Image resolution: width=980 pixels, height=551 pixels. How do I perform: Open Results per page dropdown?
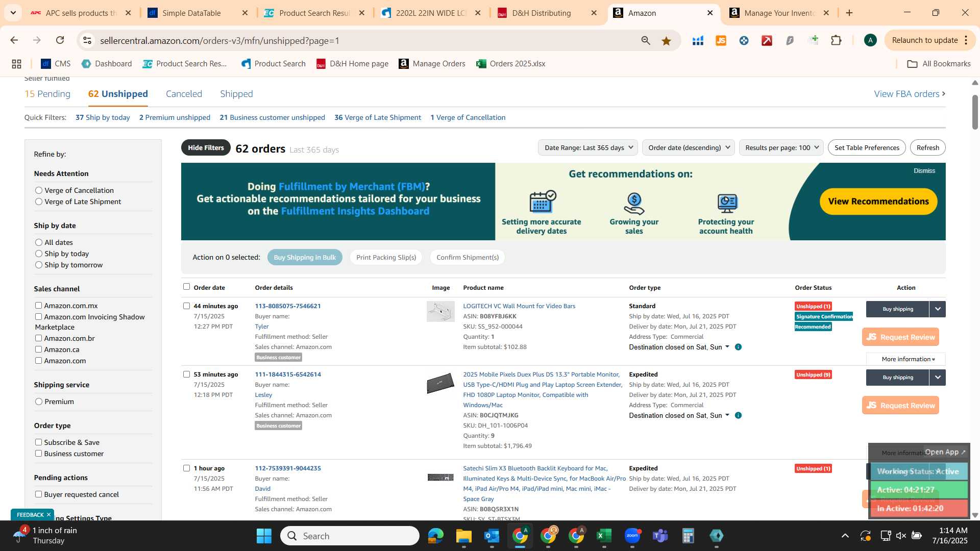tap(781, 147)
